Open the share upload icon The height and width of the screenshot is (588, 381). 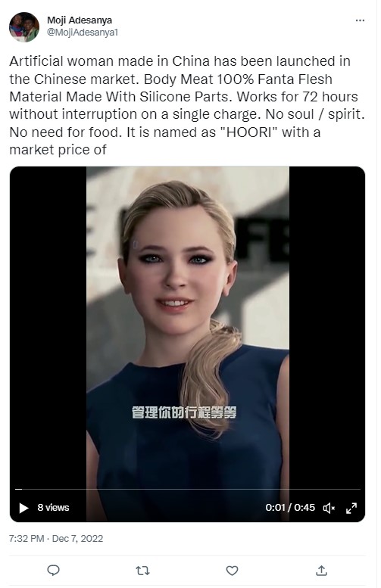[321, 571]
